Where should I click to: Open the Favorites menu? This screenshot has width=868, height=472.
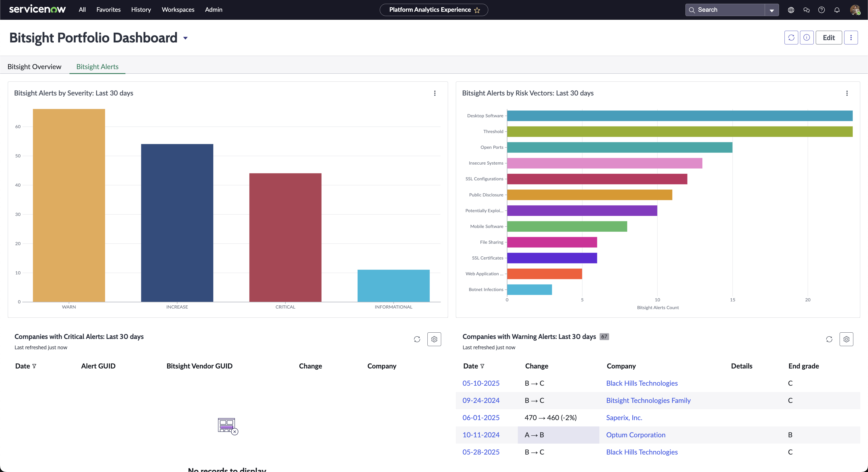pyautogui.click(x=108, y=9)
